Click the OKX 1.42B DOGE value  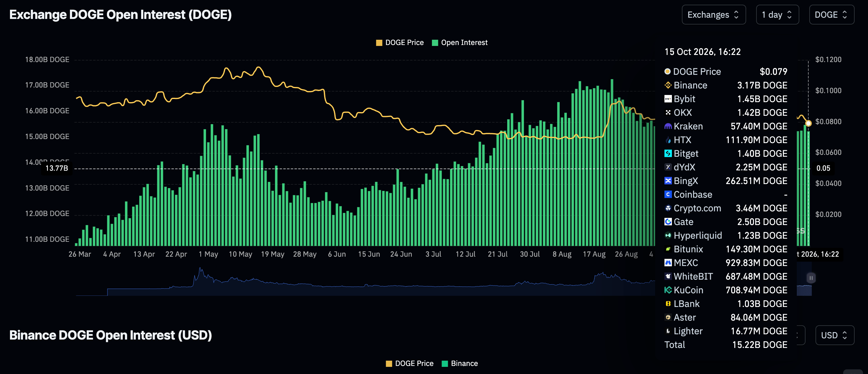(x=762, y=112)
